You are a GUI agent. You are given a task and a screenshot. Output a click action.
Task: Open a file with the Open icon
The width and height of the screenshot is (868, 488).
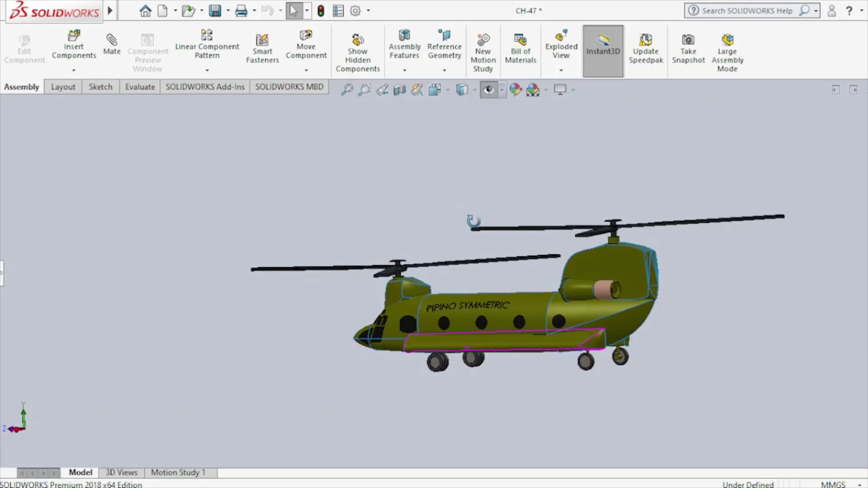(188, 11)
